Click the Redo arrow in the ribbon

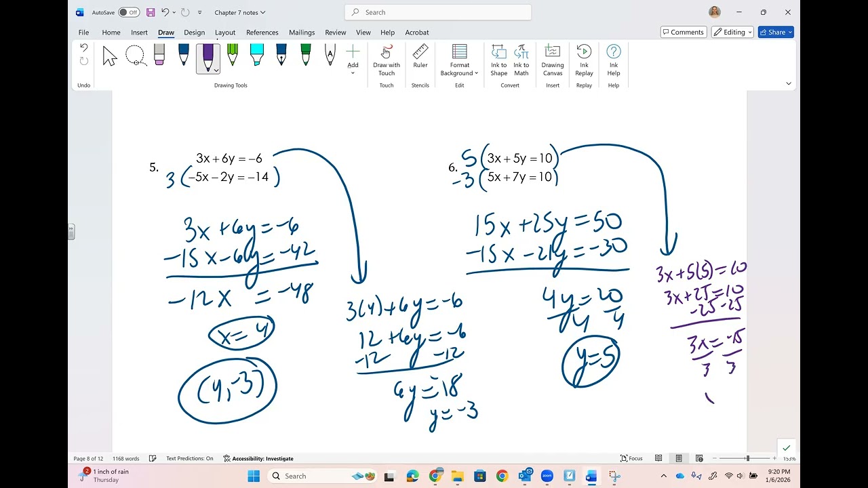[84, 61]
